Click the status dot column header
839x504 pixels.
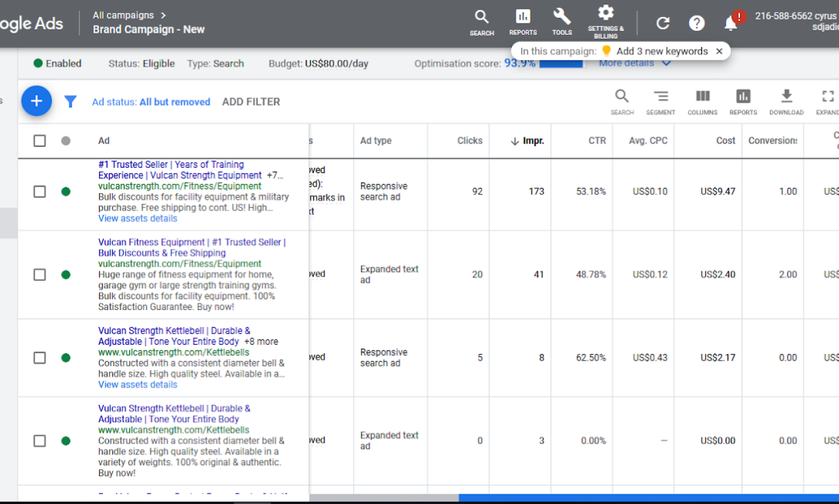click(66, 141)
